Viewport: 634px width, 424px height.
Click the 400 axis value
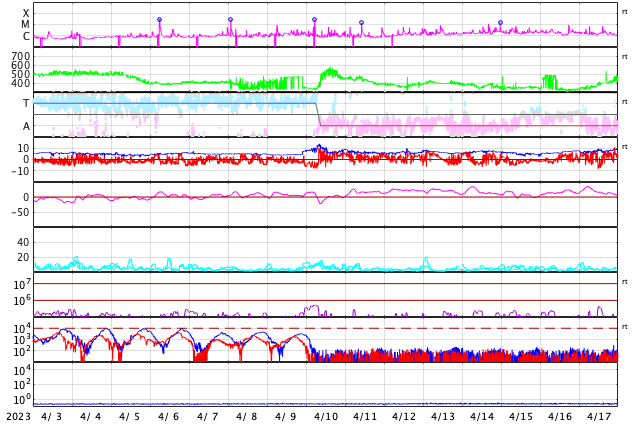20,83
